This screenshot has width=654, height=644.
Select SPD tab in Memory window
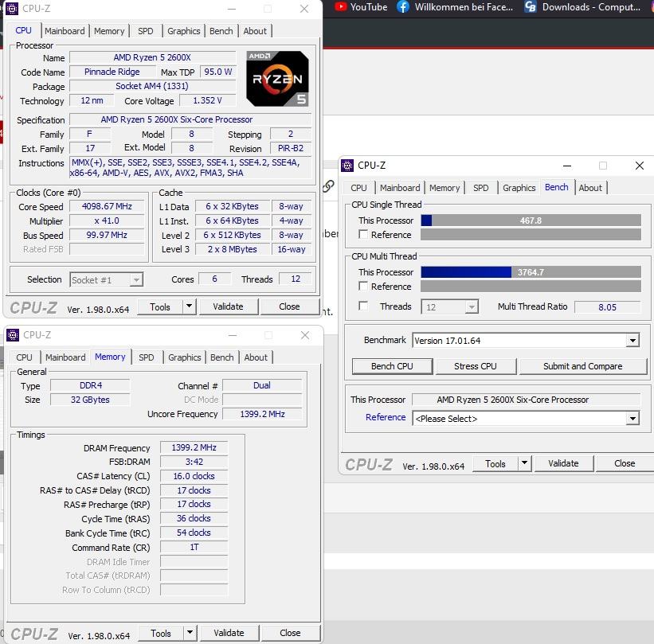click(147, 357)
